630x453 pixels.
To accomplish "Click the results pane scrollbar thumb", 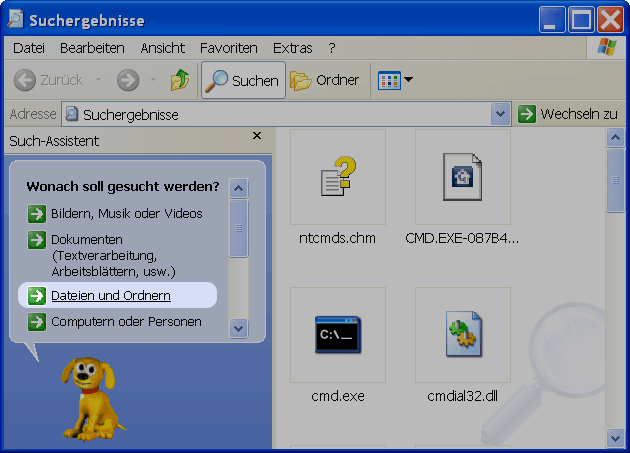I will pyautogui.click(x=616, y=180).
